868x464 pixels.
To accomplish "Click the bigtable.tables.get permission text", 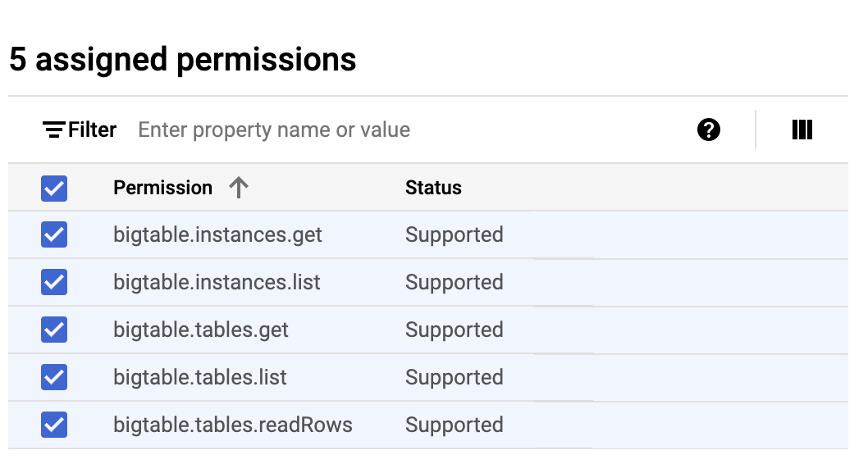I will point(201,330).
